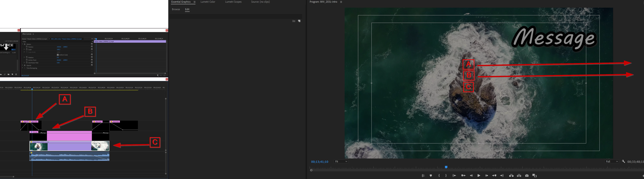This screenshot has width=644, height=179.
Task: Click the blue Scale value 100.2
Action: click(58, 50)
